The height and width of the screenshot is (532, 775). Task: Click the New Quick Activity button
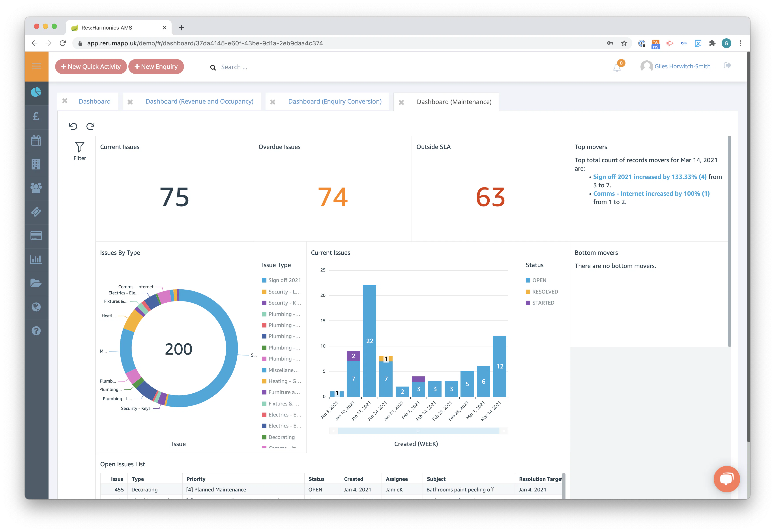[x=91, y=66]
